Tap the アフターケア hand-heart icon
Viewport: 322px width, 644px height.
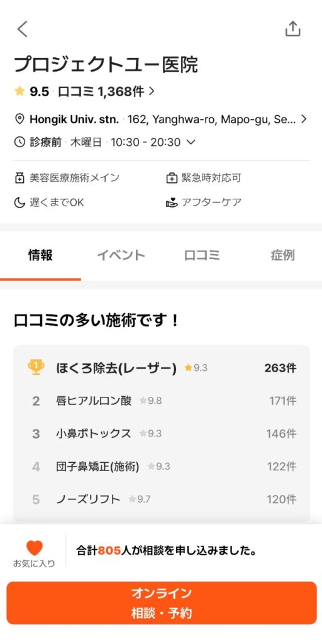point(171,203)
